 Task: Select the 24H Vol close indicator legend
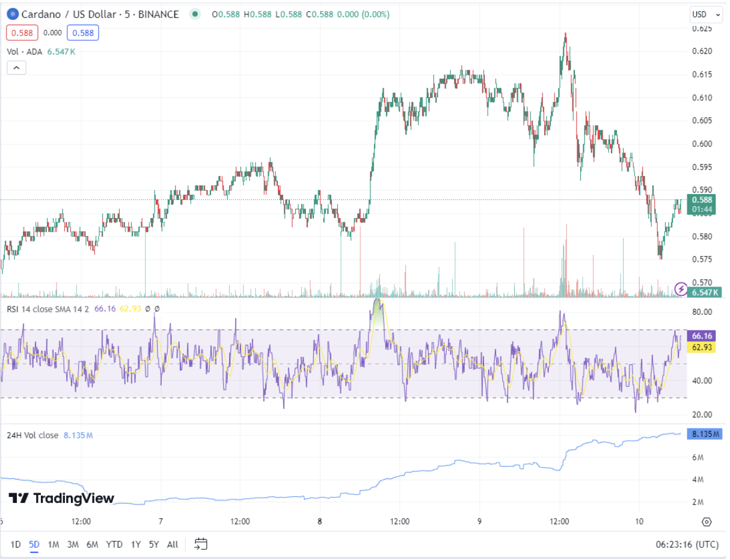click(32, 435)
